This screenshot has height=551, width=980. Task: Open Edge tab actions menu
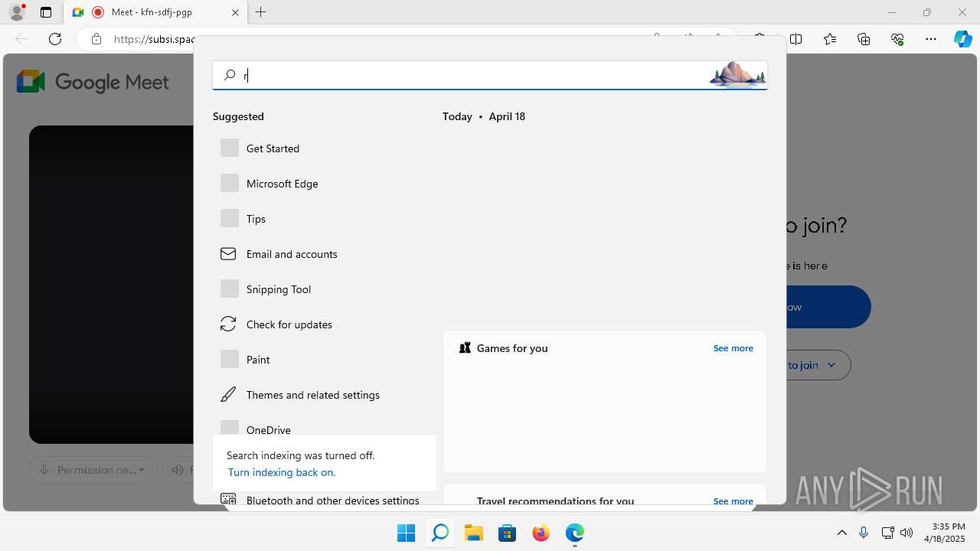point(46,12)
